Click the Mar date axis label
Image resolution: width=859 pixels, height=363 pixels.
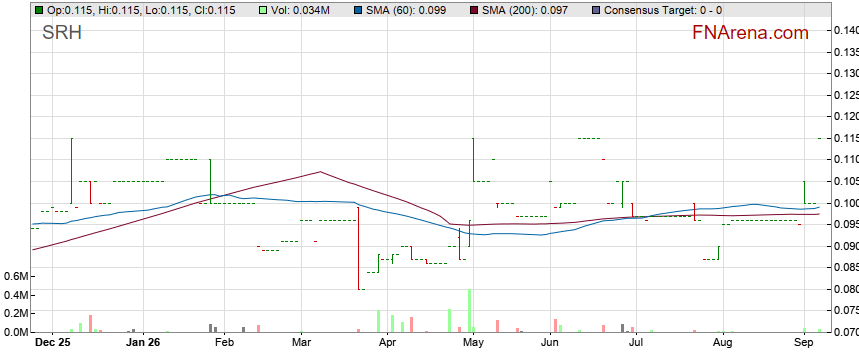(301, 343)
